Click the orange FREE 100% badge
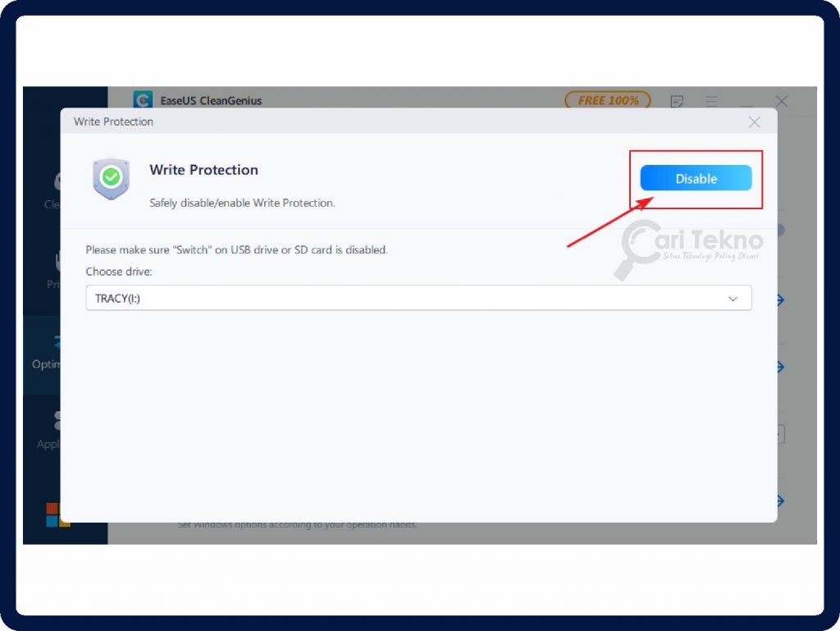The image size is (840, 631). pyautogui.click(x=607, y=100)
